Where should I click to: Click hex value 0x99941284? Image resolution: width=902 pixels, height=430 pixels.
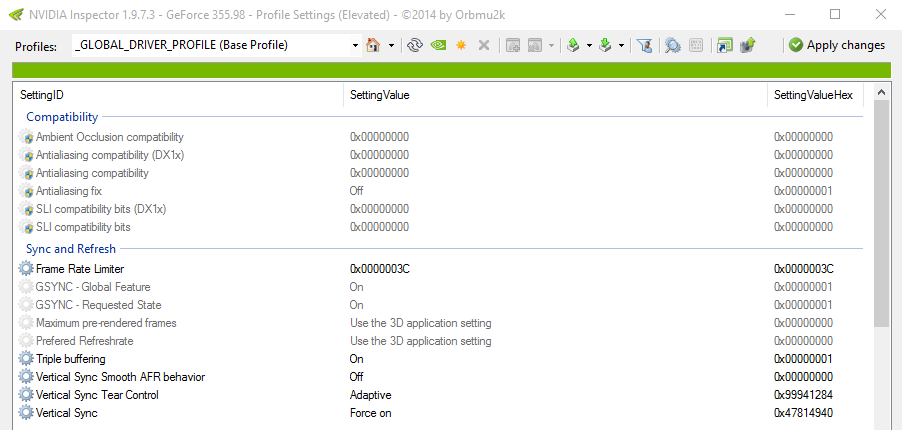[803, 395]
